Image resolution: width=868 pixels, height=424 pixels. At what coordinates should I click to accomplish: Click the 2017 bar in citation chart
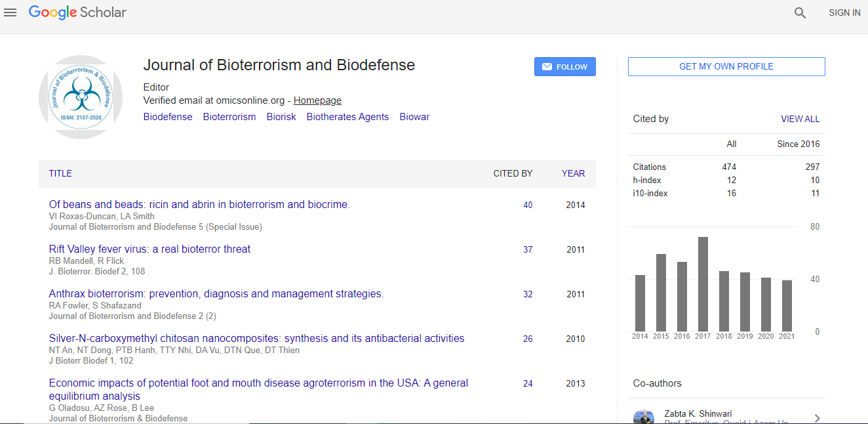(x=703, y=284)
